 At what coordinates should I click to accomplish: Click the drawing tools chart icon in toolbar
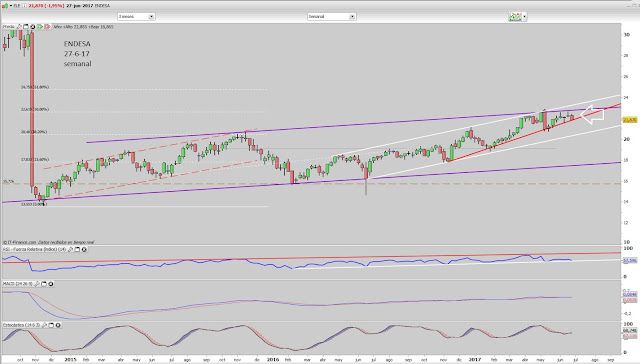click(515, 16)
